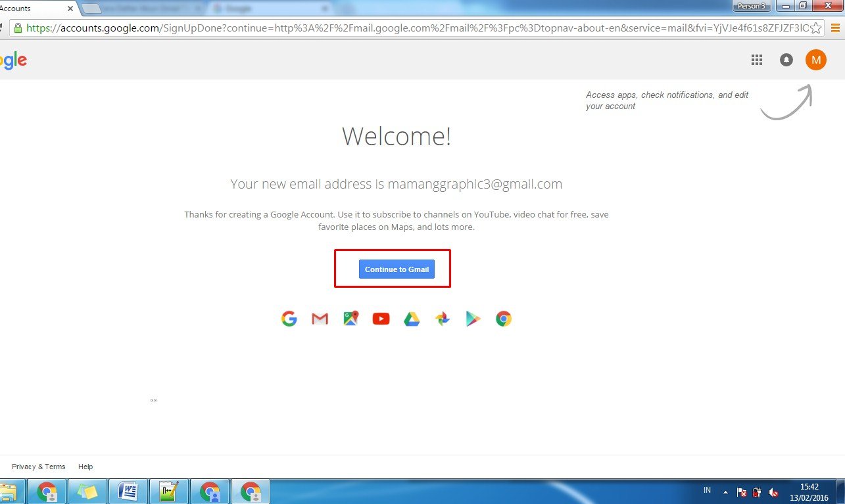Open the Action Center flag icon
This screenshot has height=504, width=845.
click(742, 492)
